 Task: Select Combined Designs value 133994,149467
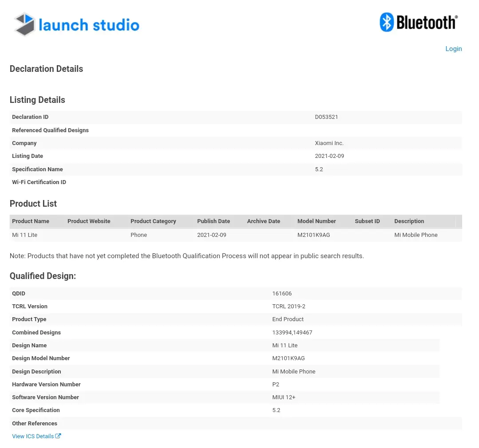coord(292,333)
